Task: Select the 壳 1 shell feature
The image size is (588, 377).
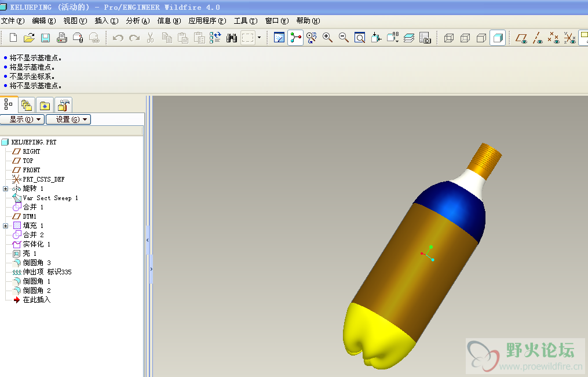Action: (25, 253)
